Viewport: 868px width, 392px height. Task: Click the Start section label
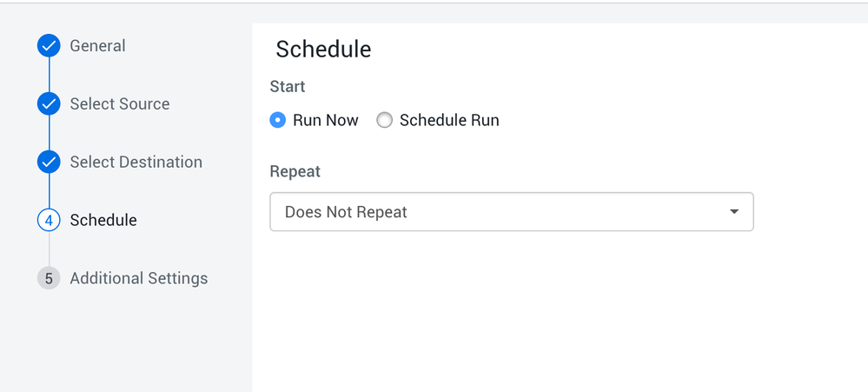tap(288, 87)
